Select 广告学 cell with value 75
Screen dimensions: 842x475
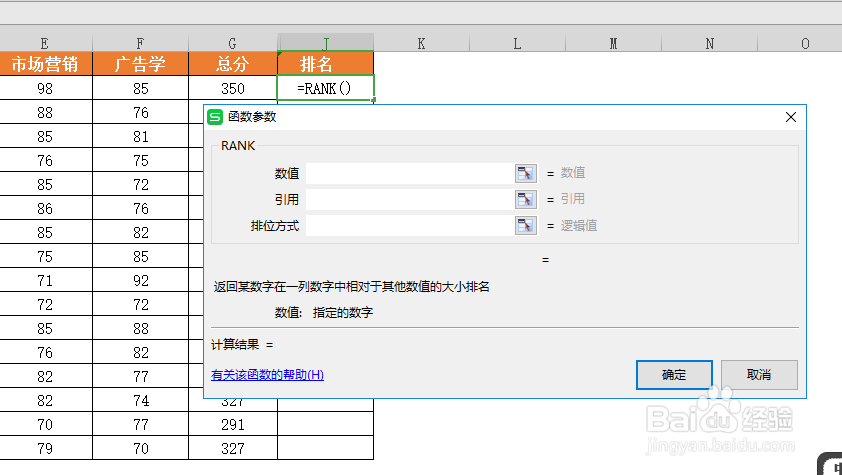[x=140, y=160]
